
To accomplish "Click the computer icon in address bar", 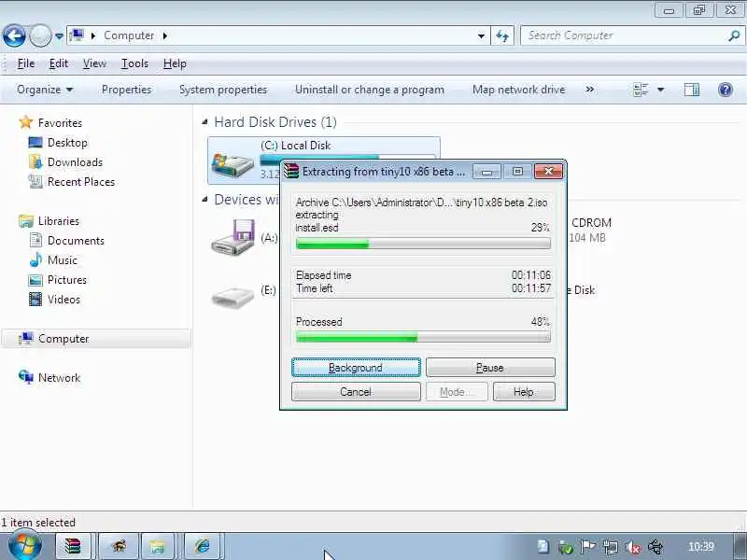I will click(x=77, y=35).
